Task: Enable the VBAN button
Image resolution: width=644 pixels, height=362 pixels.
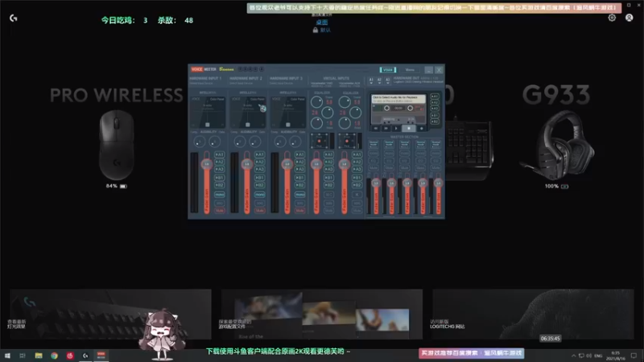Action: click(388, 70)
